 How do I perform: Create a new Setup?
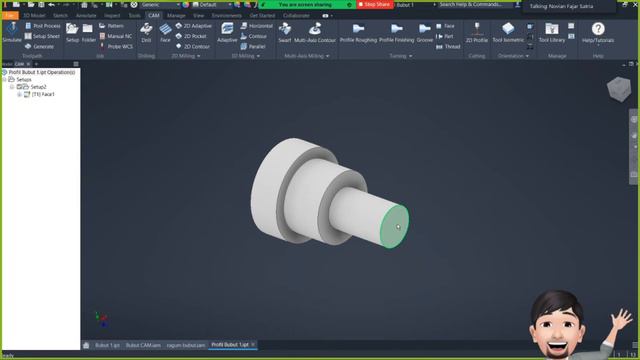[72, 33]
